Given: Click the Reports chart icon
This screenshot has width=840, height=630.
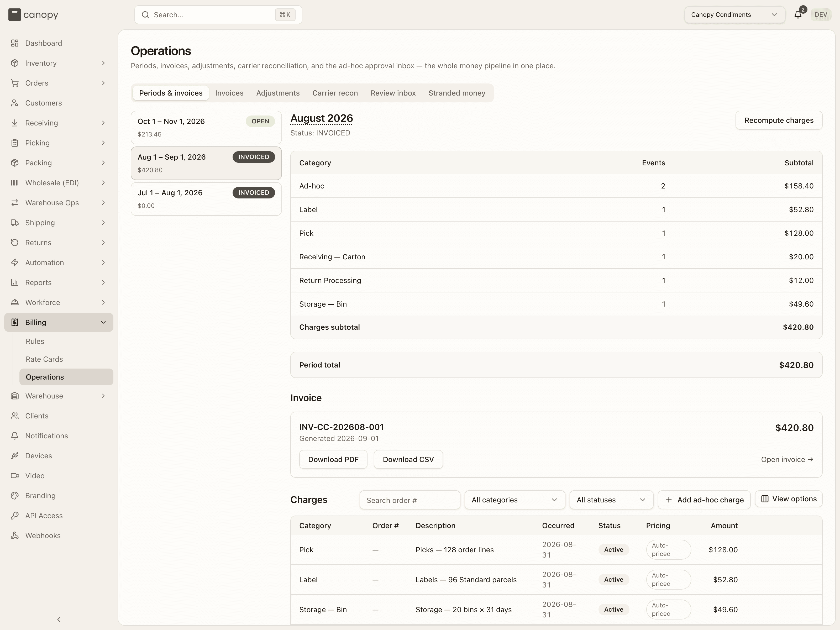Looking at the screenshot, I should click(14, 282).
